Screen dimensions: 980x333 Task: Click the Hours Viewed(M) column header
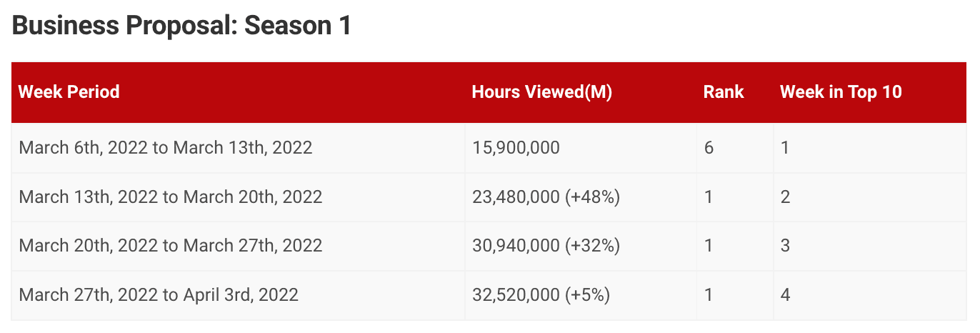coord(542,92)
